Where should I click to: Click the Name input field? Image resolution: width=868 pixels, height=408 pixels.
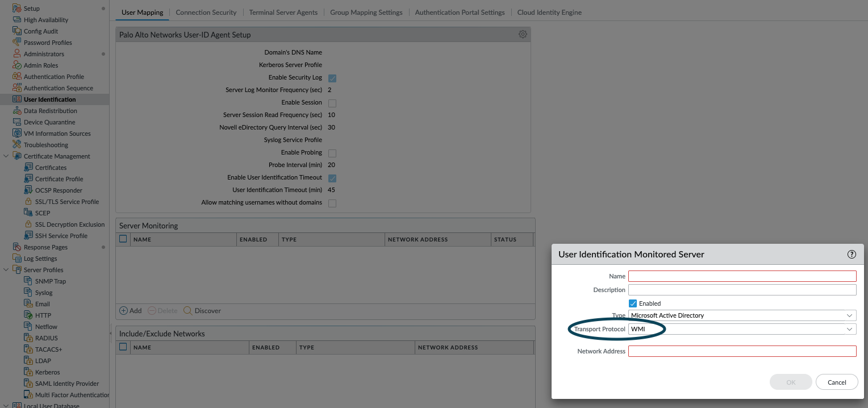coord(742,276)
